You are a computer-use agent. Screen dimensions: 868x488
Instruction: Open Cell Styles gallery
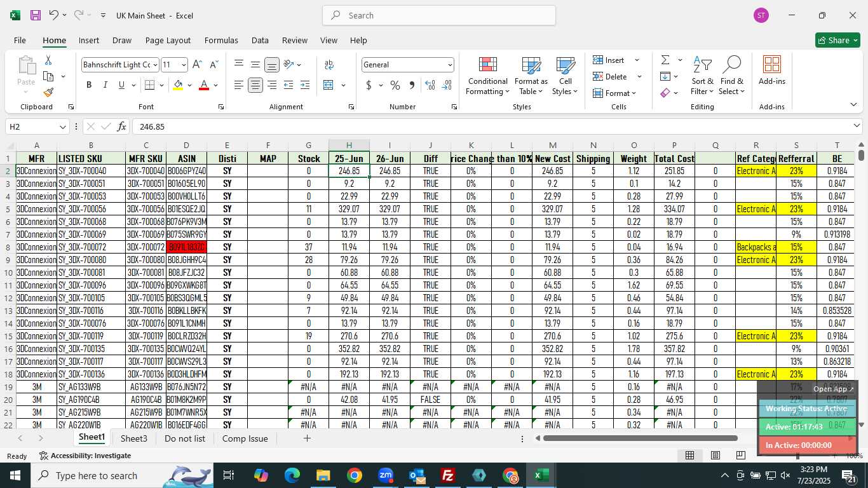tap(565, 76)
